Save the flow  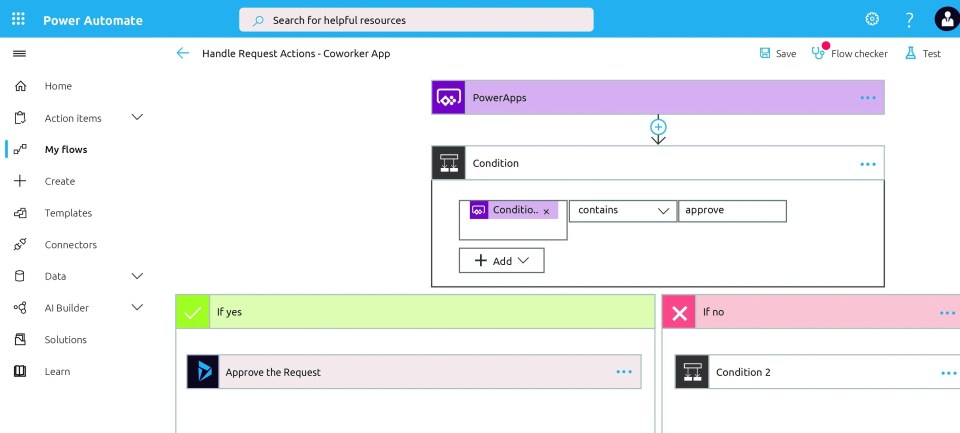pos(777,53)
